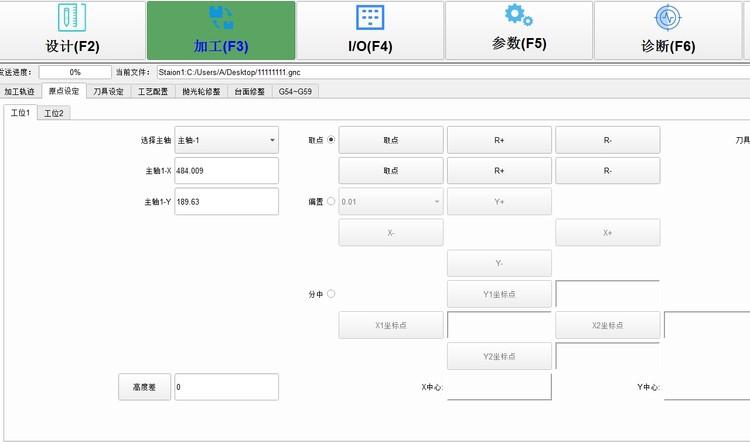Switch to the 刀具设定 tab

coord(109,91)
